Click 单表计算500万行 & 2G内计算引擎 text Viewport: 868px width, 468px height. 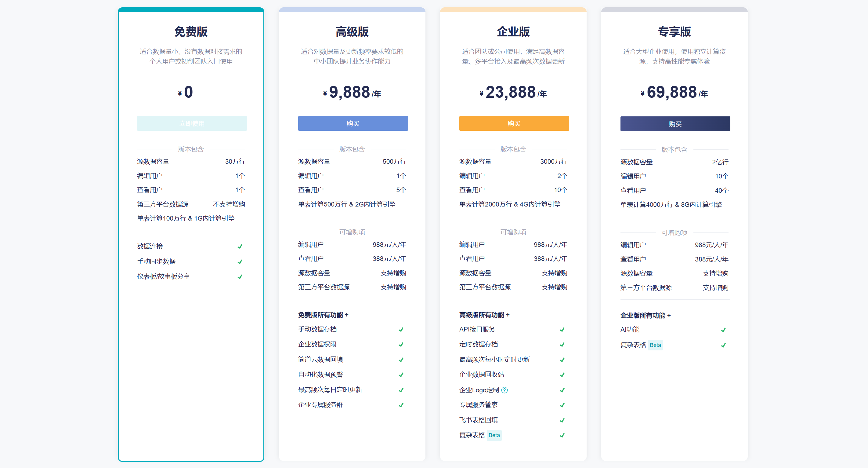[x=347, y=204]
